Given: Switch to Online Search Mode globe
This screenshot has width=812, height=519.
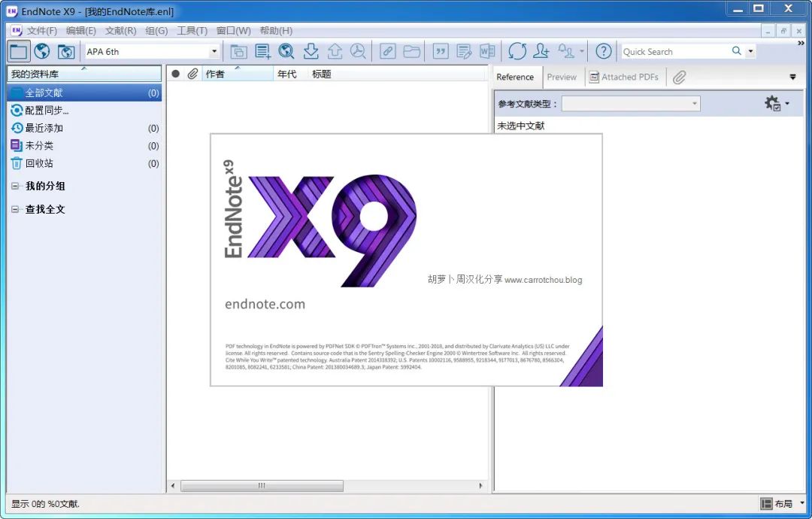Looking at the screenshot, I should [42, 51].
